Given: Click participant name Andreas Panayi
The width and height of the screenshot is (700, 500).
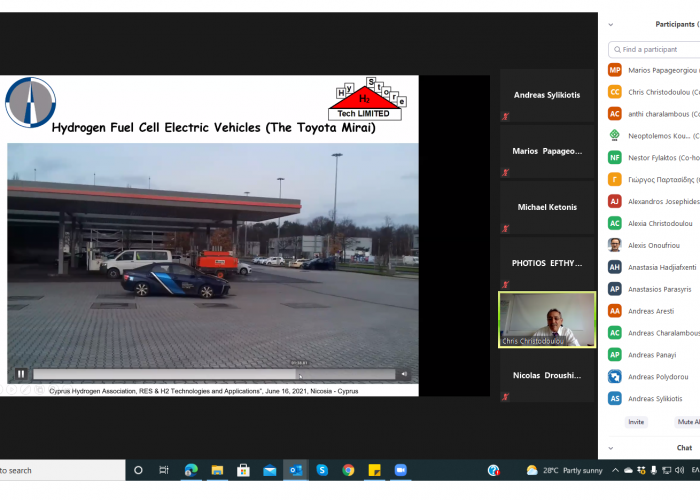Looking at the screenshot, I should click(652, 355).
